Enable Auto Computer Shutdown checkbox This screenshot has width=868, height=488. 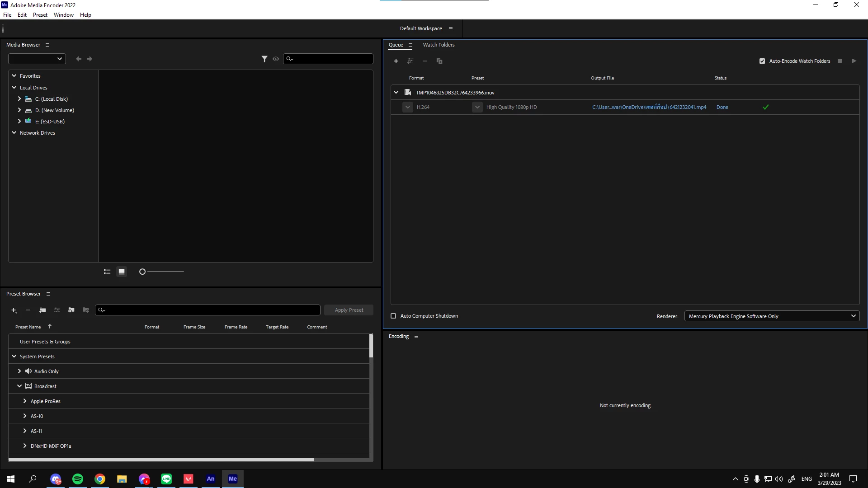click(393, 316)
